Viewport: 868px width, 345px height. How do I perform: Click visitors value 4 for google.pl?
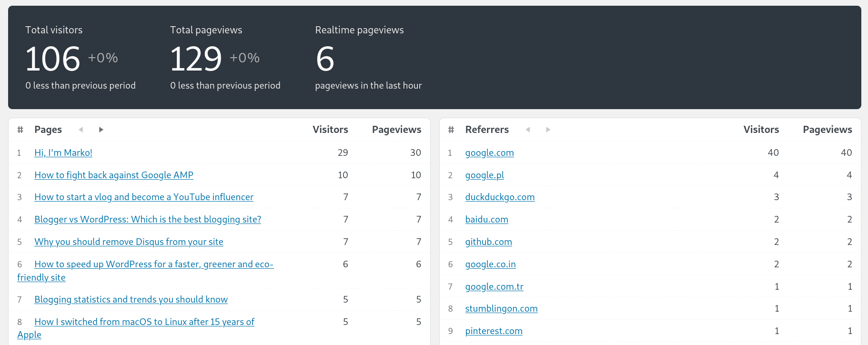(x=777, y=175)
